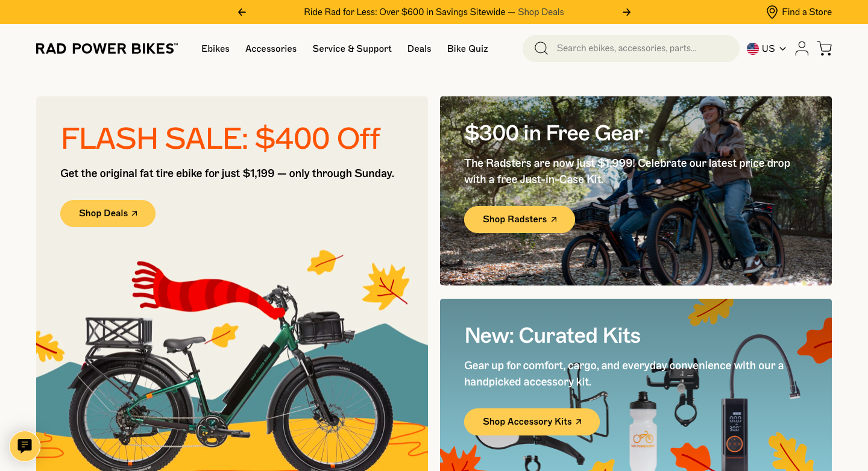The image size is (868, 471).
Task: Open the Service & Support menu
Action: [x=352, y=49]
